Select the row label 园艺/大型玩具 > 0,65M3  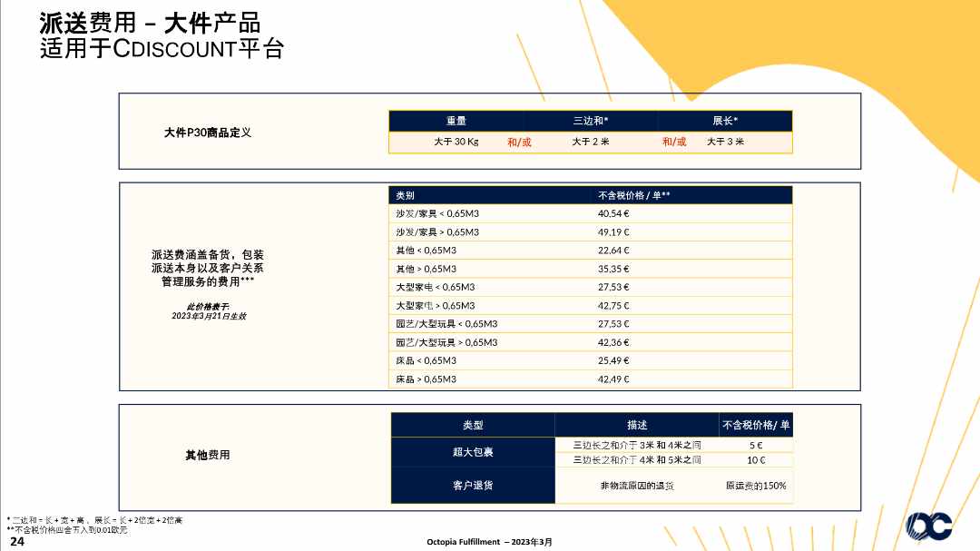(x=446, y=343)
